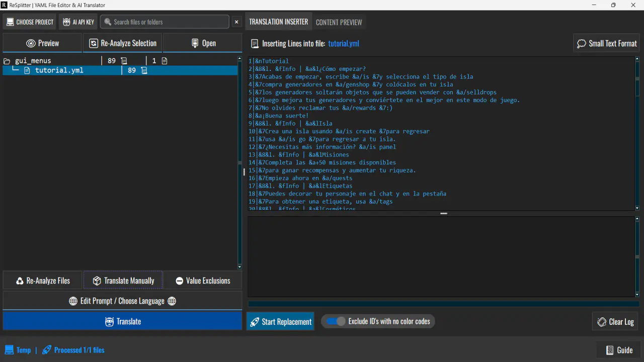The height and width of the screenshot is (362, 644).
Task: Click the Small Text Format button
Action: coord(607,43)
